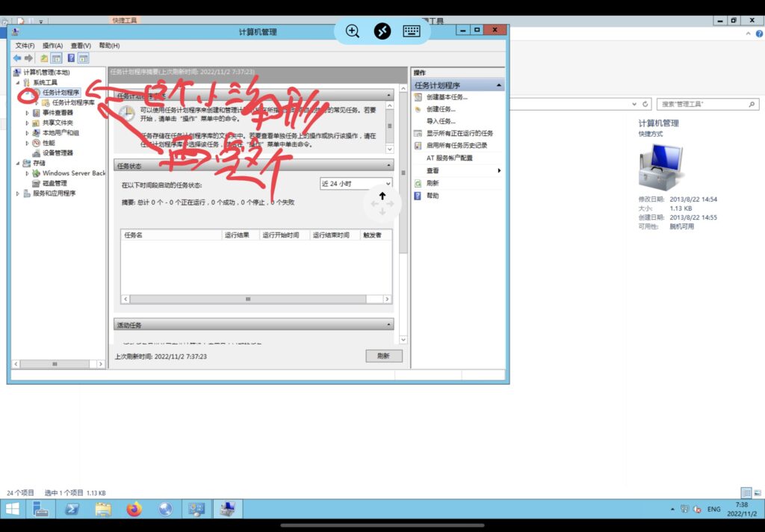Select 事件查看器 in the tree
765x532 pixels.
pos(57,113)
